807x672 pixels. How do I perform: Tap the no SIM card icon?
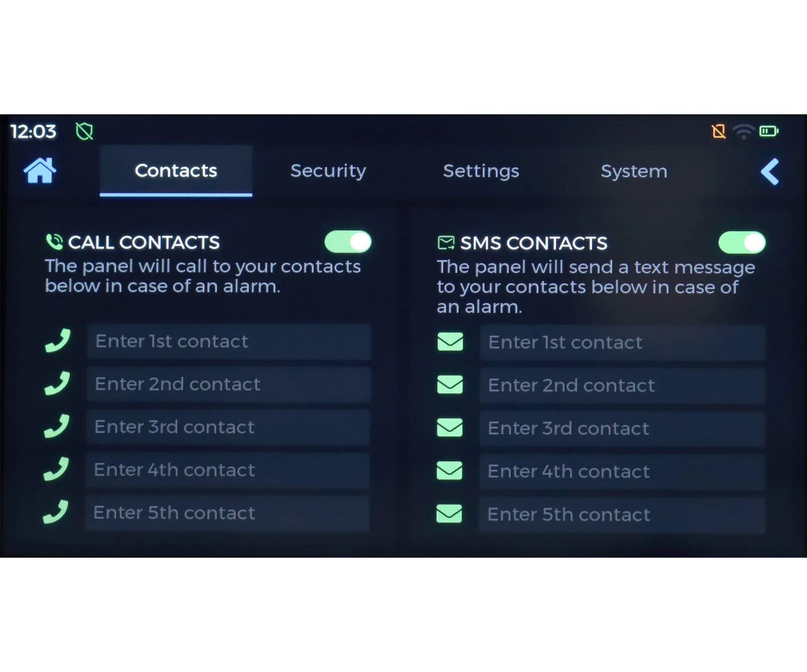[719, 131]
